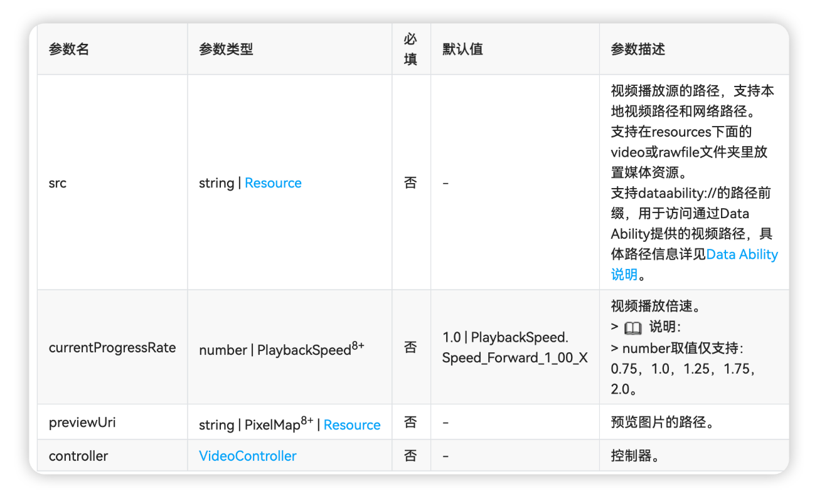Click the book icon beside 说明
Image resolution: width=827 pixels, height=504 pixels.
click(633, 327)
